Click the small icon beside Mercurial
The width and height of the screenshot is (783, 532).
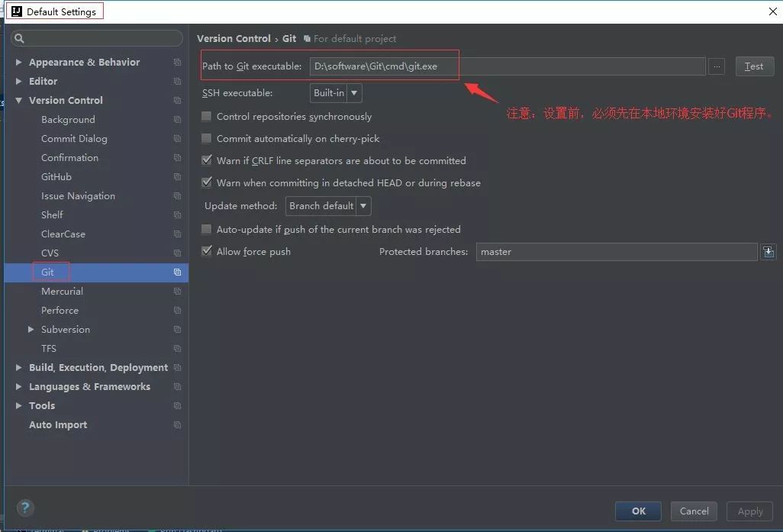click(177, 291)
